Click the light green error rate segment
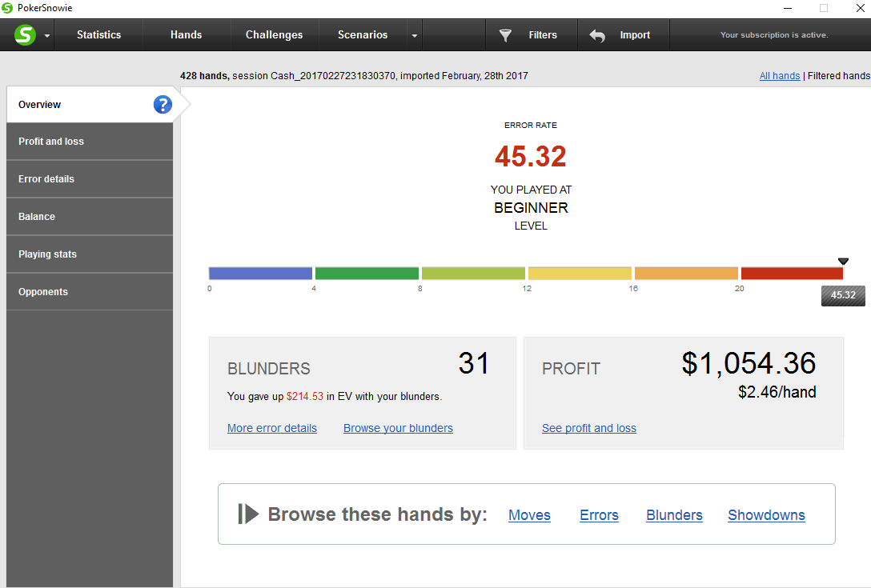 tap(473, 273)
